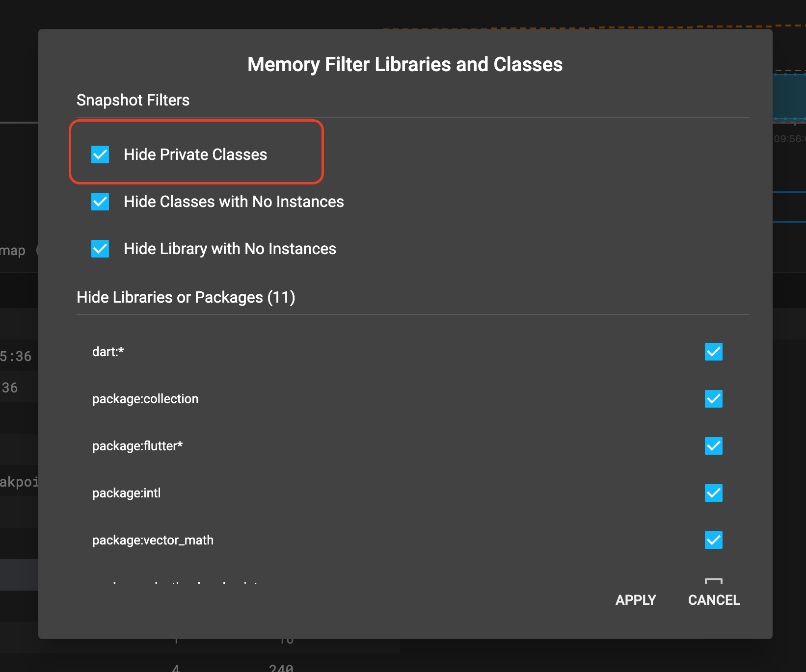Viewport: 806px width, 672px height.
Task: Toggle Hide Library with No Instances checkbox
Action: [x=100, y=249]
